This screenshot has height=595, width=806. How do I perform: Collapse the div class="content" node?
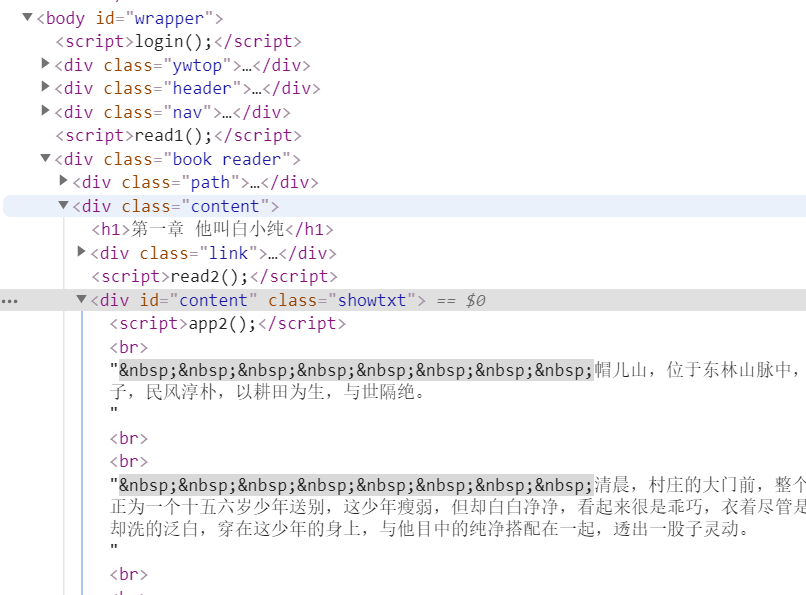64,206
